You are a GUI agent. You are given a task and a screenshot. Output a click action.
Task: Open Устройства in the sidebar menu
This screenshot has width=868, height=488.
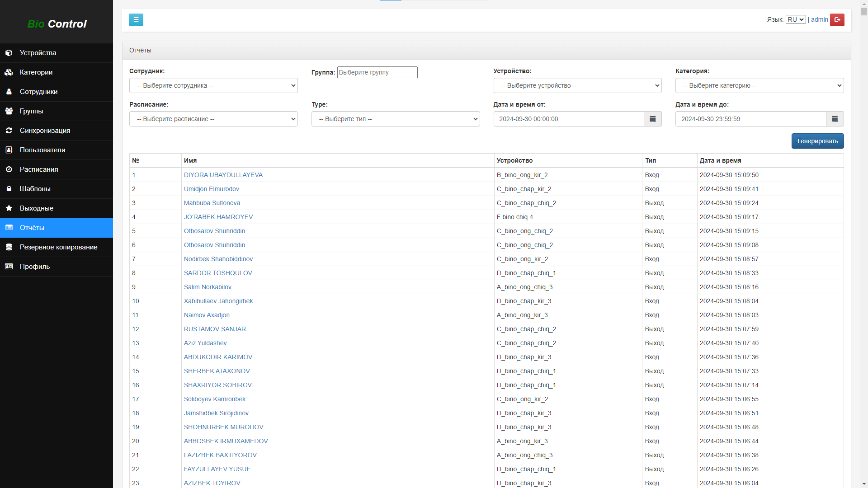[57, 53]
